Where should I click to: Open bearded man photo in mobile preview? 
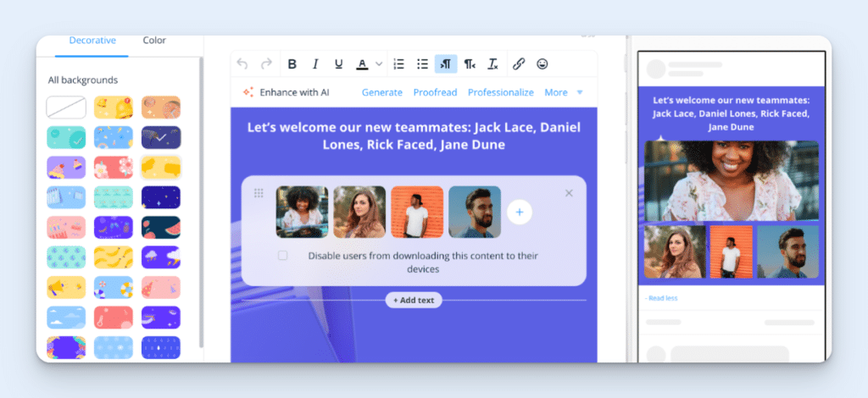pyautogui.click(x=787, y=252)
